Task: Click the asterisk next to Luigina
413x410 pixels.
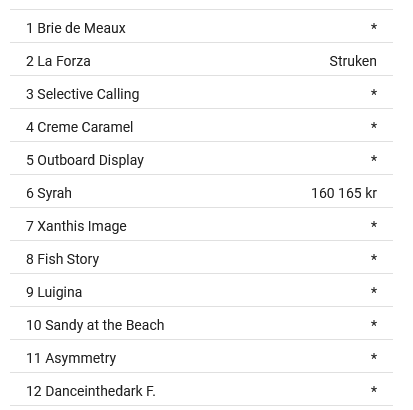Action: 374,290
